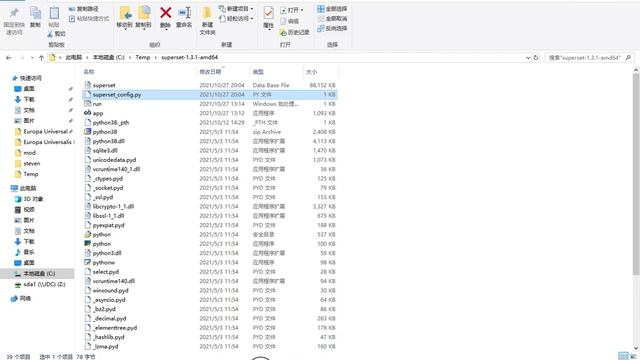Open the 复制到 (Copy to) menu

point(144,17)
